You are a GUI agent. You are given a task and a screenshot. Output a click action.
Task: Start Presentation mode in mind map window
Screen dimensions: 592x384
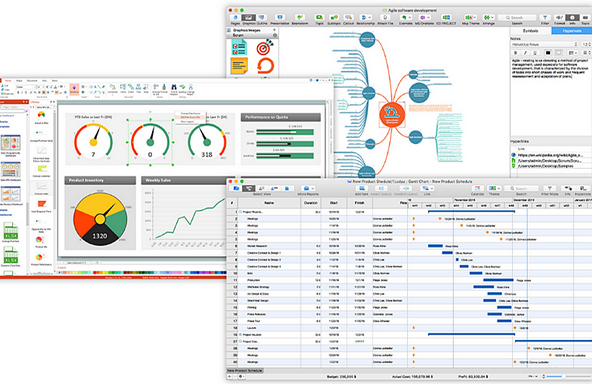pos(280,18)
